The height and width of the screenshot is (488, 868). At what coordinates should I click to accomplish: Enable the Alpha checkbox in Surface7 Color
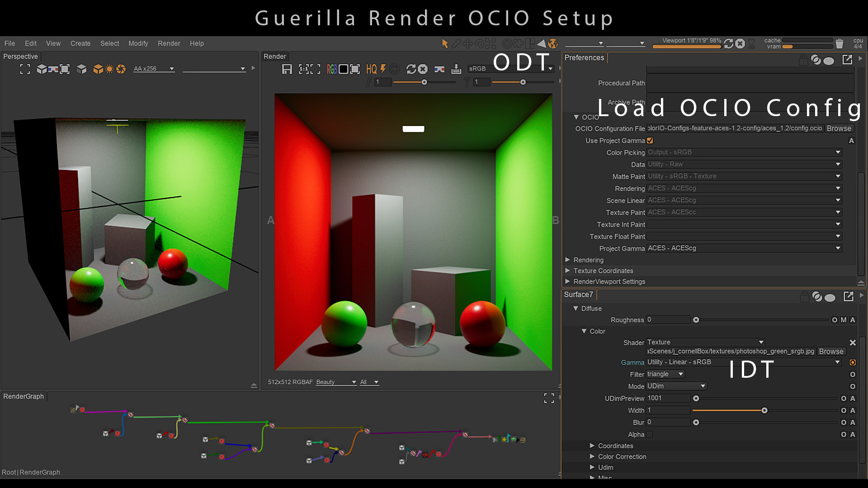[x=650, y=434]
